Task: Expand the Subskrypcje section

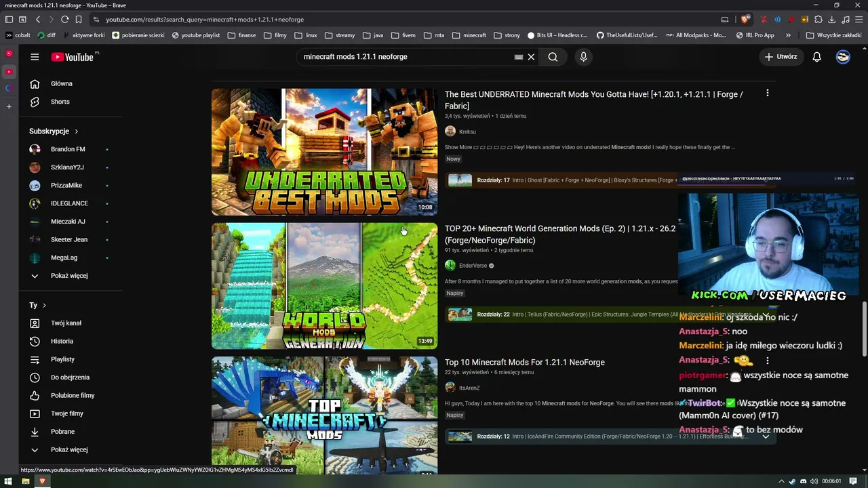Action: (54, 131)
